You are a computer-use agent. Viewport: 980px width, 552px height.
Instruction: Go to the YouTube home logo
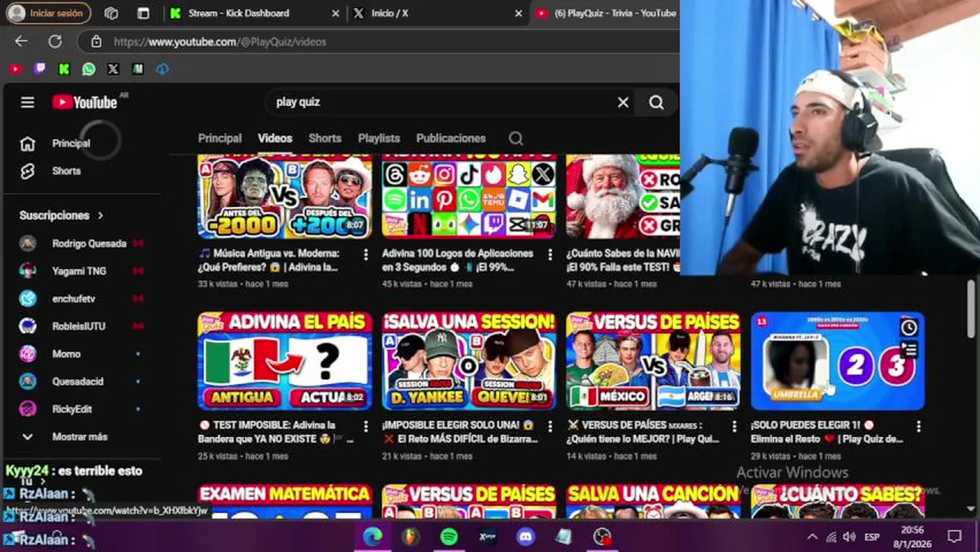[85, 102]
